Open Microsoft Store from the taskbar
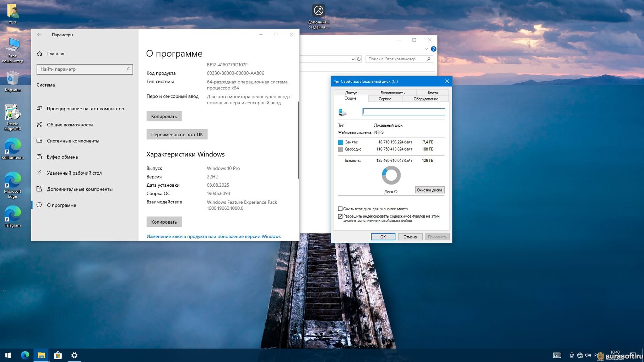 point(58,355)
